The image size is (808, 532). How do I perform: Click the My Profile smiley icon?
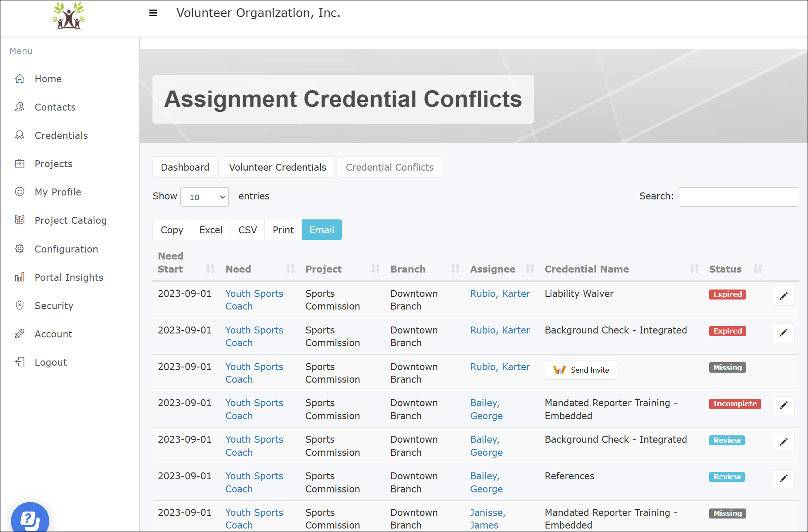[x=20, y=192]
